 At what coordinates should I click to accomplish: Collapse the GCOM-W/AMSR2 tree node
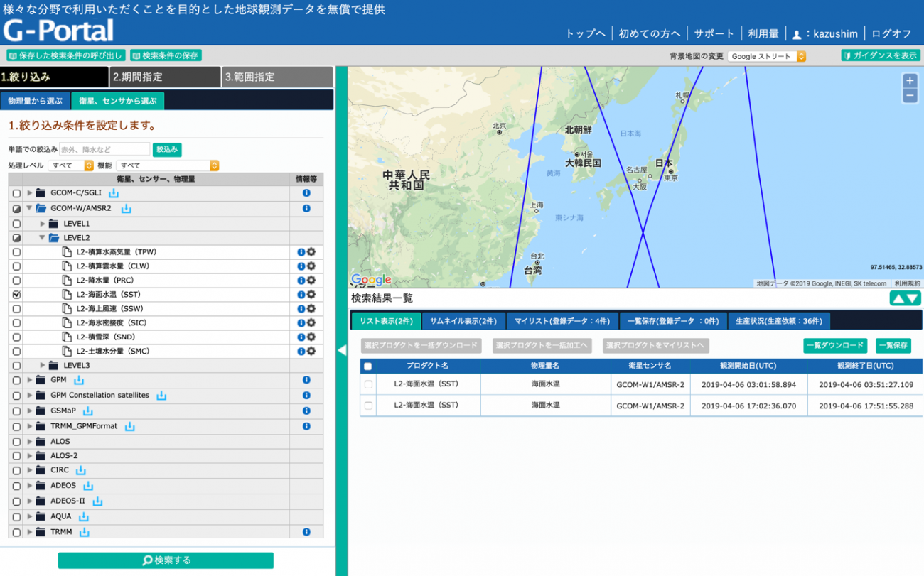tap(29, 209)
